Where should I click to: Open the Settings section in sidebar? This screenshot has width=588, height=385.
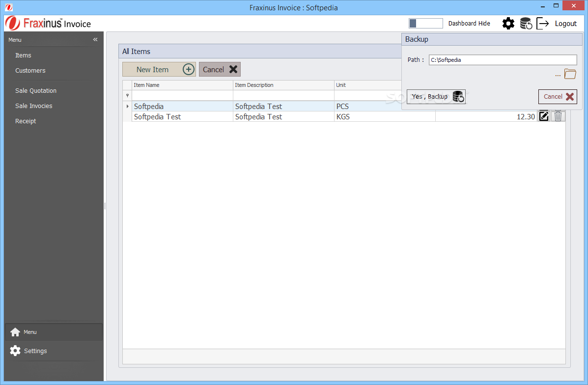pyautogui.click(x=54, y=351)
